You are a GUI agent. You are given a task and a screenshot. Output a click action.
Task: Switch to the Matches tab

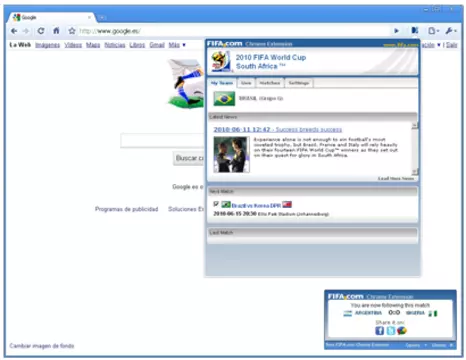pos(270,83)
